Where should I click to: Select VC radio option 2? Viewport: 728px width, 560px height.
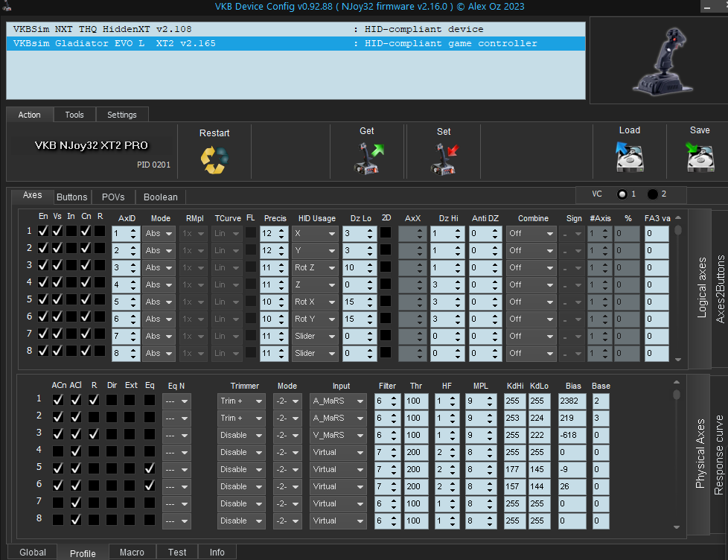pos(653,194)
